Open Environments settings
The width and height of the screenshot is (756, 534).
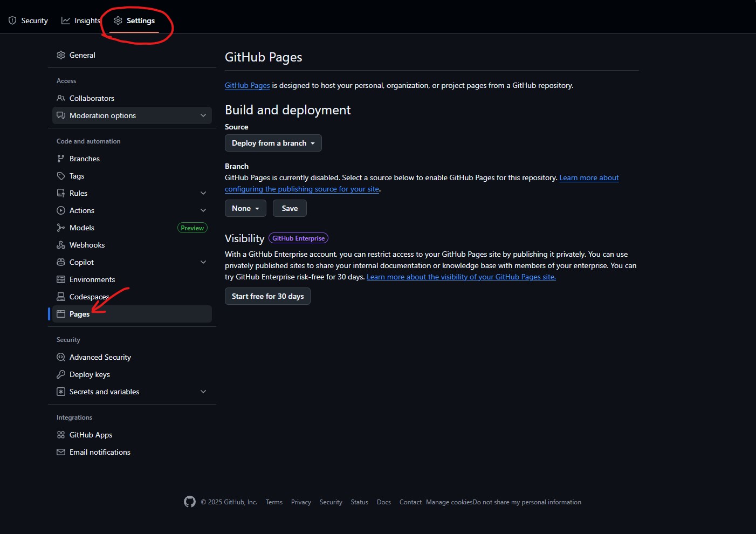pos(132,279)
